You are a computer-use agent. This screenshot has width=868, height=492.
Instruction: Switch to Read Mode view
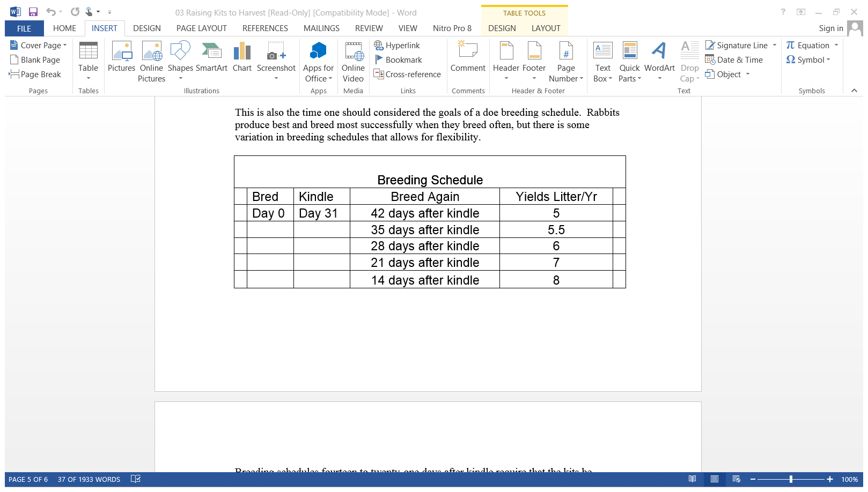692,479
